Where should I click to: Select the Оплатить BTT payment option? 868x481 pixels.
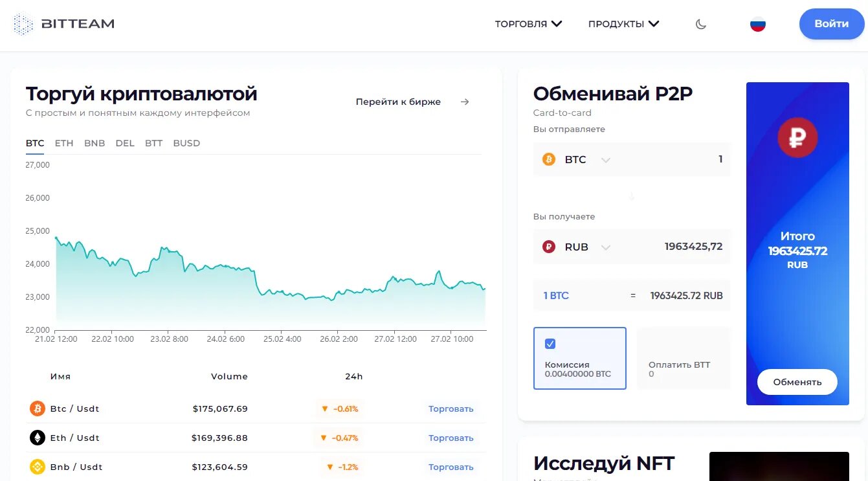click(684, 359)
